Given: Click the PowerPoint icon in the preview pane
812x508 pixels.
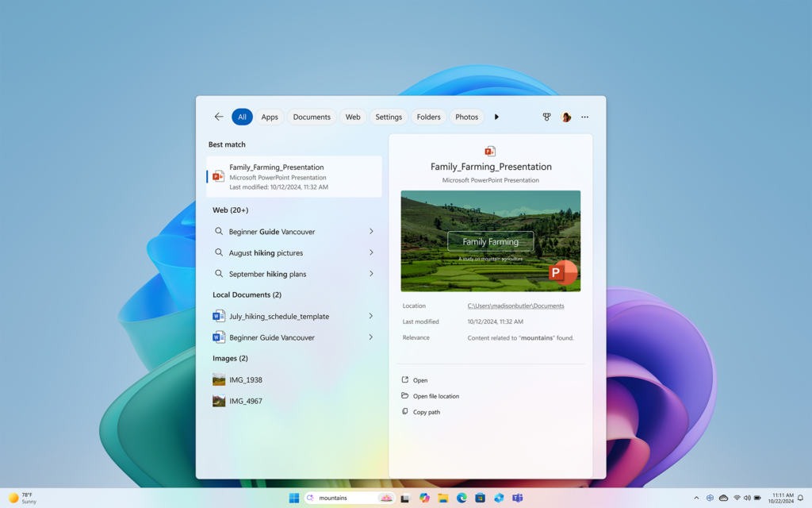Looking at the screenshot, I should [x=490, y=151].
